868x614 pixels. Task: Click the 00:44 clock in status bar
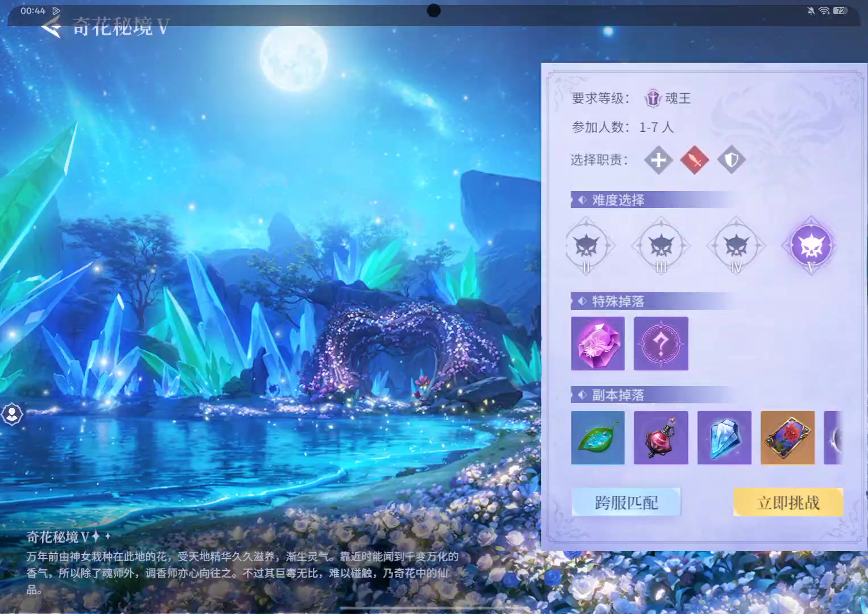[33, 11]
